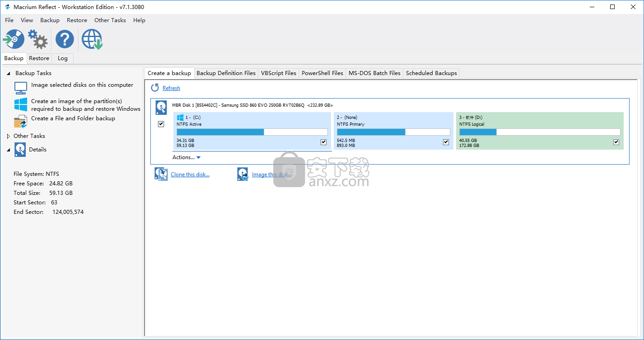644x340 pixels.
Task: Click the usage bar of partition D
Action: 540,132
